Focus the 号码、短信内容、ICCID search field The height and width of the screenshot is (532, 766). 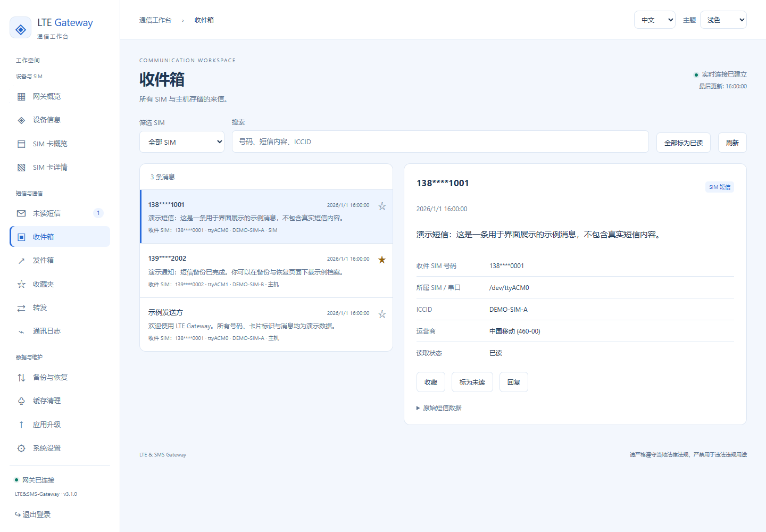[x=440, y=142]
